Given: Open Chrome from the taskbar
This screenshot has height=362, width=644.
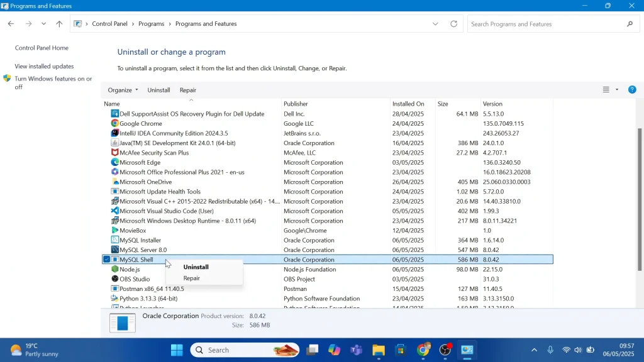Looking at the screenshot, I should tap(423, 350).
